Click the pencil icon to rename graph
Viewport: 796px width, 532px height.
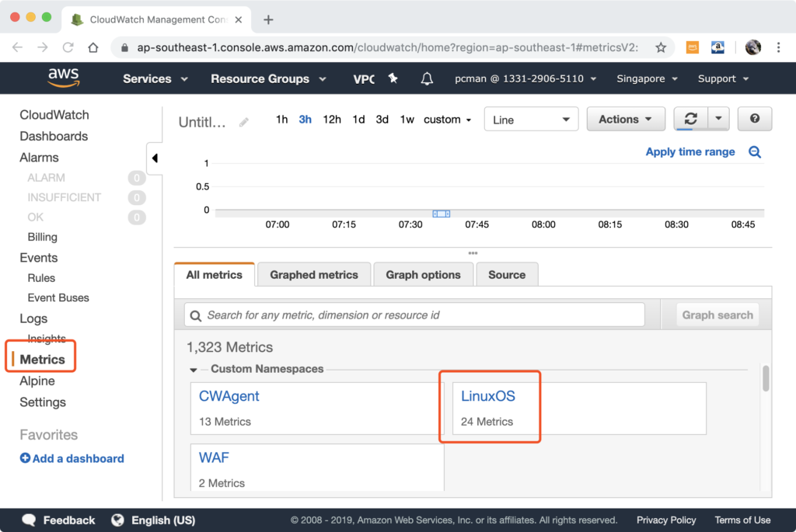[243, 122]
